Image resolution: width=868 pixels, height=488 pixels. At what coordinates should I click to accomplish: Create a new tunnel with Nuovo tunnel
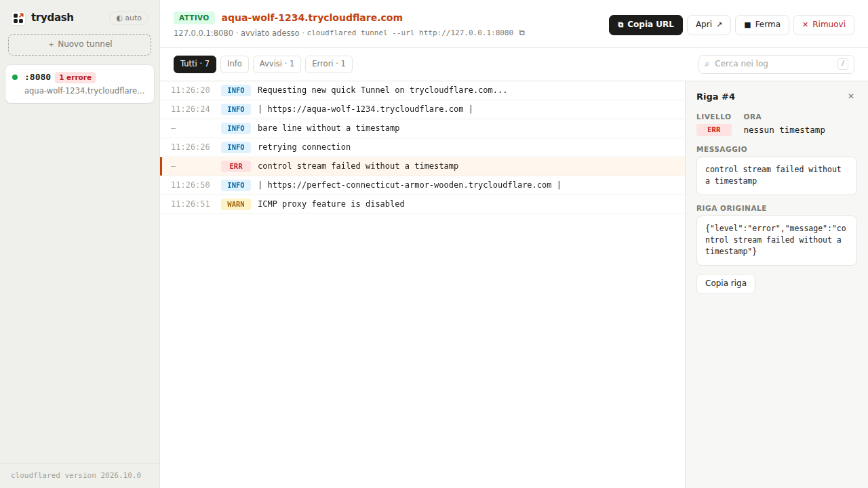[80, 45]
